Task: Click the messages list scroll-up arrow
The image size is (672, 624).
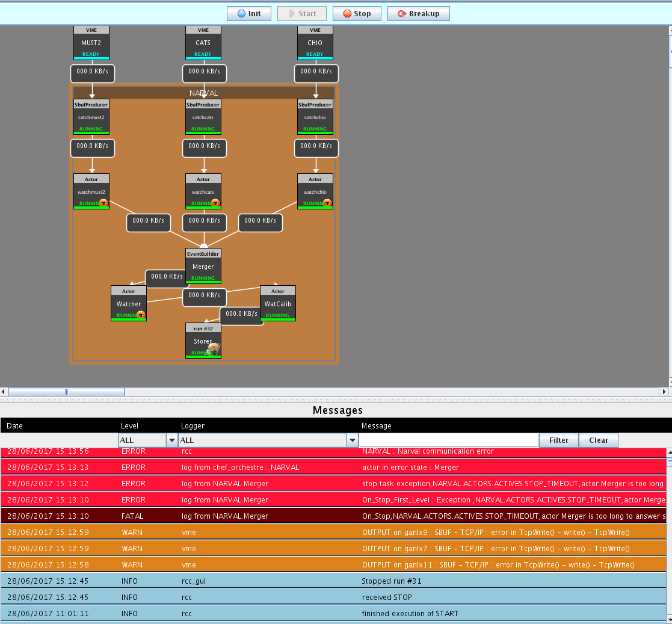Action: (x=670, y=452)
